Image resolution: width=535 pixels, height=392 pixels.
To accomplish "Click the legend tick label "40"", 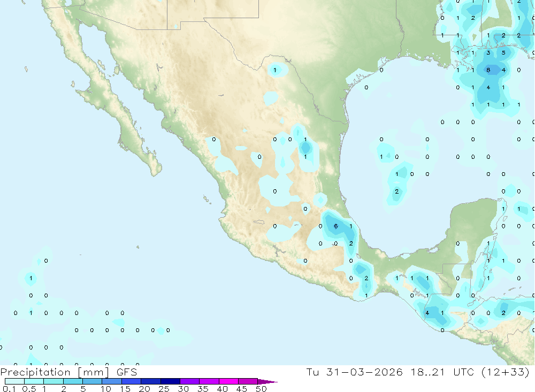I will 223,389.
